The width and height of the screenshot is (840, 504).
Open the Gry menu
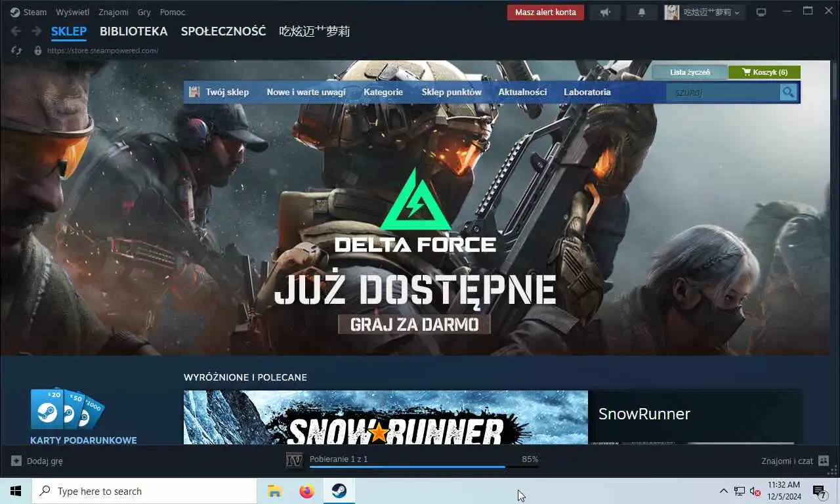coord(144,12)
